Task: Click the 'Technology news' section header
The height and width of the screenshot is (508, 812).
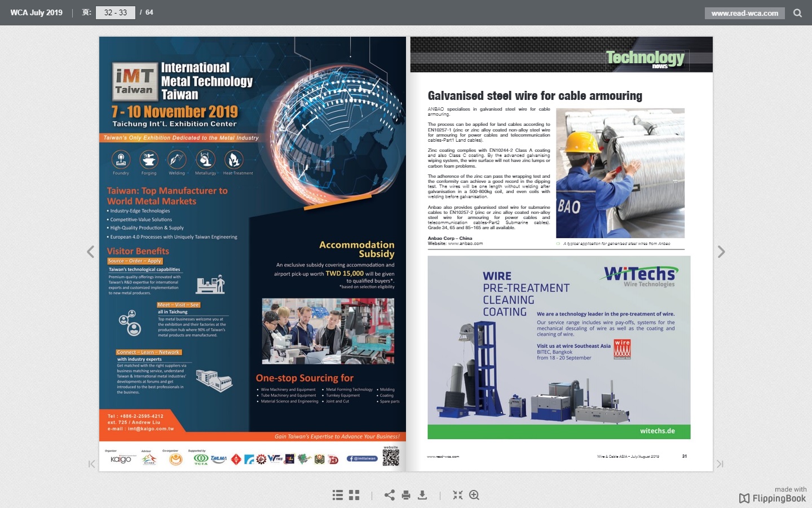Action: 645,59
